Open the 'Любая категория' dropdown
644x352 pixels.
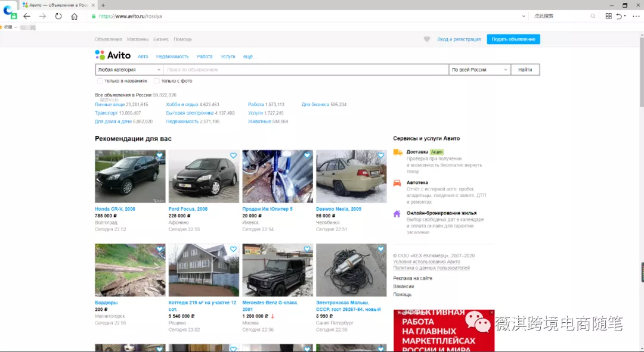(x=129, y=70)
